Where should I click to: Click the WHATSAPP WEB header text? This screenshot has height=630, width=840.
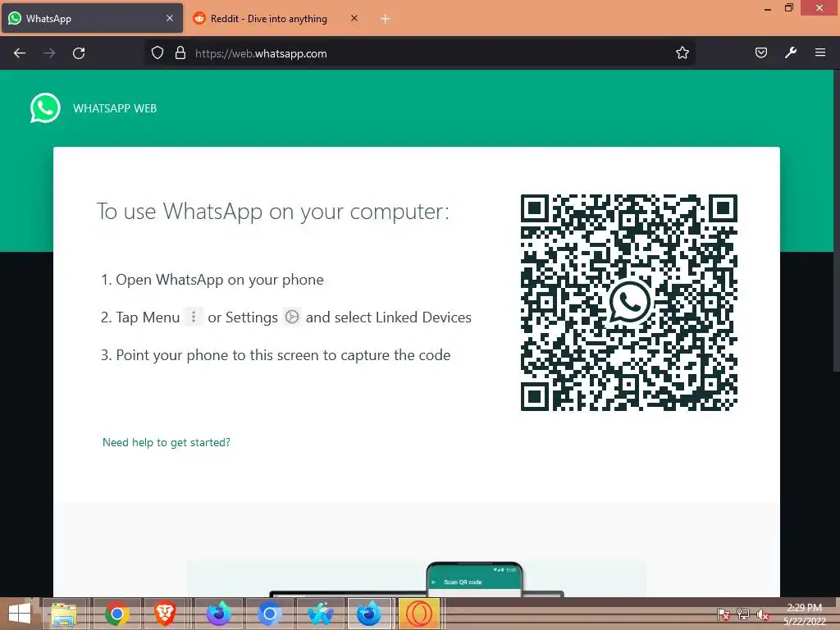[x=115, y=108]
